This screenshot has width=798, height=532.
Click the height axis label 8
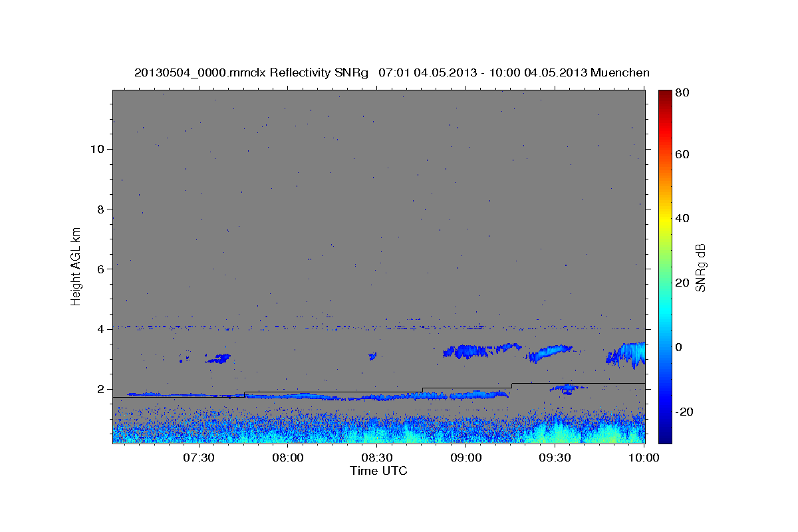point(101,209)
